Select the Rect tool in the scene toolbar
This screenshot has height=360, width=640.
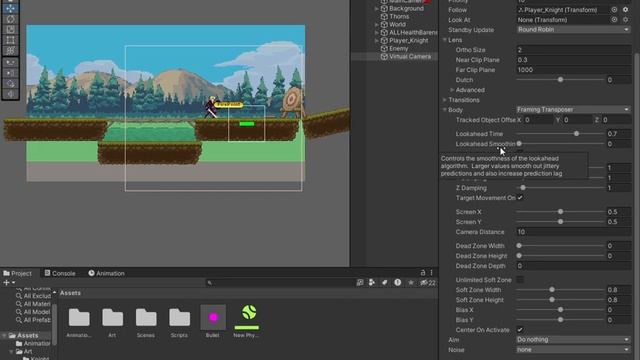[x=11, y=40]
